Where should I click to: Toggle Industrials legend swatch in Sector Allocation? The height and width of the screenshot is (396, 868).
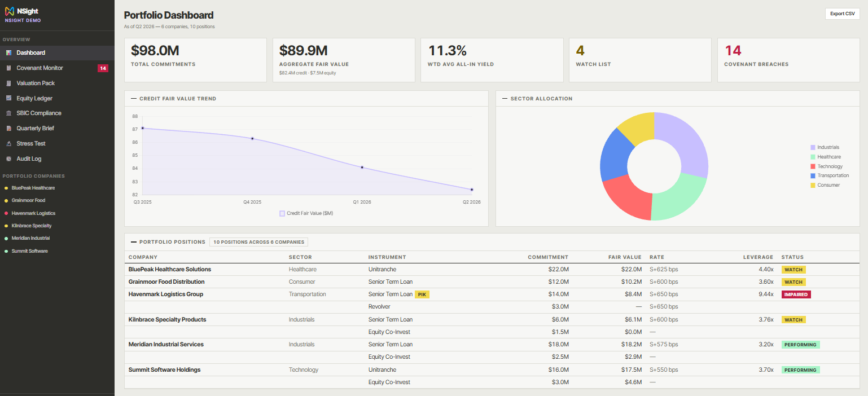(x=813, y=147)
